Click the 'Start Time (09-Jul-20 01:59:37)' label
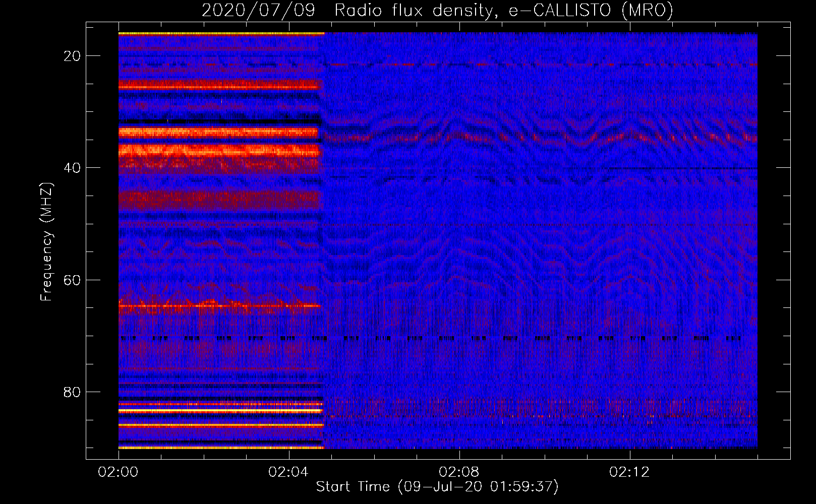Viewport: 816px width, 504px height. coord(437,487)
